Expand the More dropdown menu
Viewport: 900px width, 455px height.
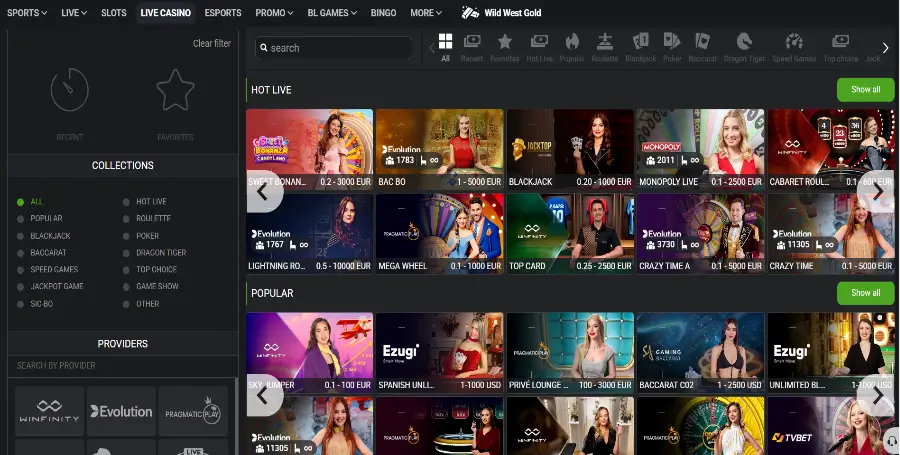426,13
